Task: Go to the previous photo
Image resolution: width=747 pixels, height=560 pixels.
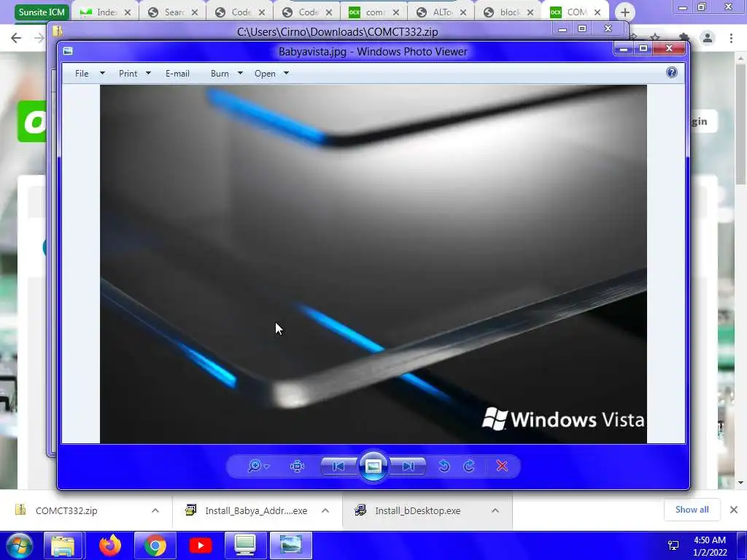Action: [338, 466]
